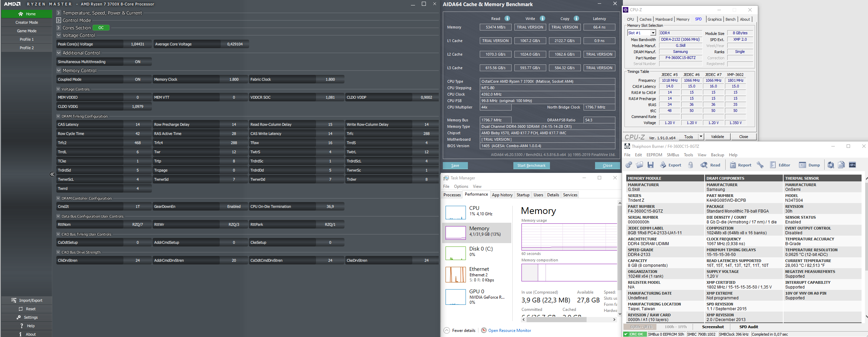Open Editor in the Thaiphoon Burner toolbar
The image size is (868, 337).
[780, 165]
